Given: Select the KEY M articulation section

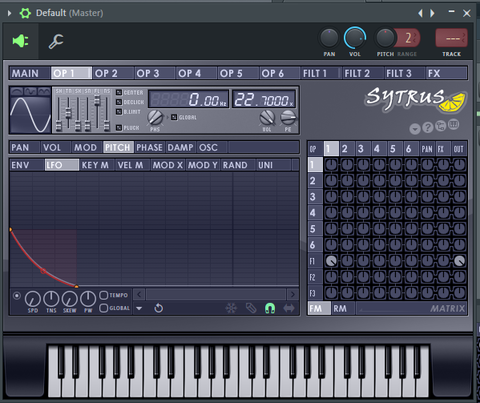Looking at the screenshot, I should 97,165.
